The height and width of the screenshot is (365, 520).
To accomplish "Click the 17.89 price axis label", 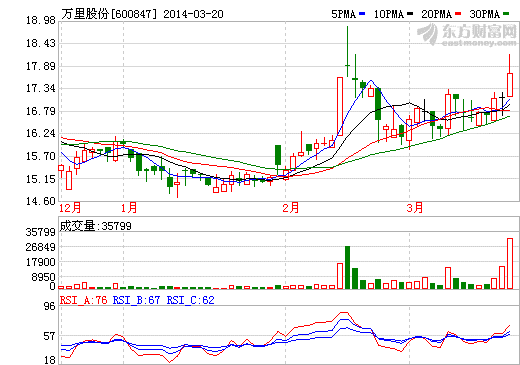I will point(41,66).
